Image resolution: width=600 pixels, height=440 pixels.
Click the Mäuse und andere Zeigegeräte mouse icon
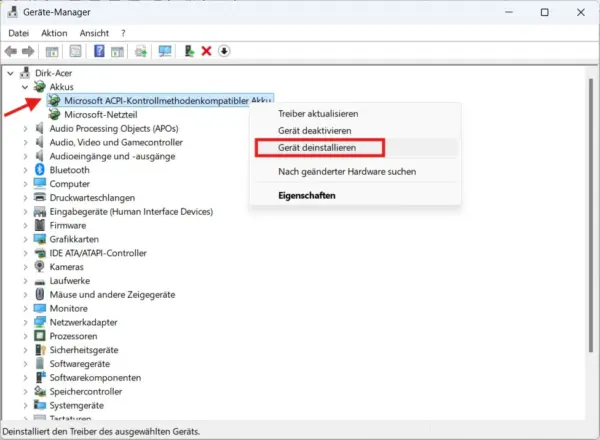click(x=39, y=294)
